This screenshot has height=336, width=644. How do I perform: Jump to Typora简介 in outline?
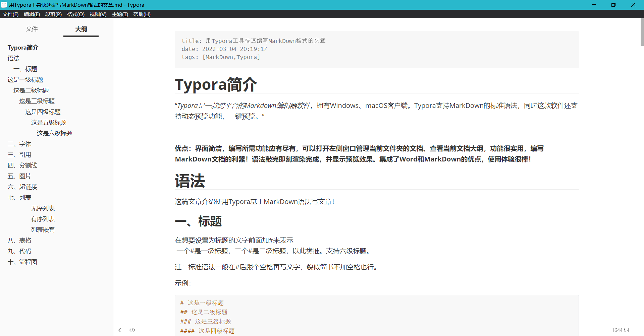coord(23,48)
